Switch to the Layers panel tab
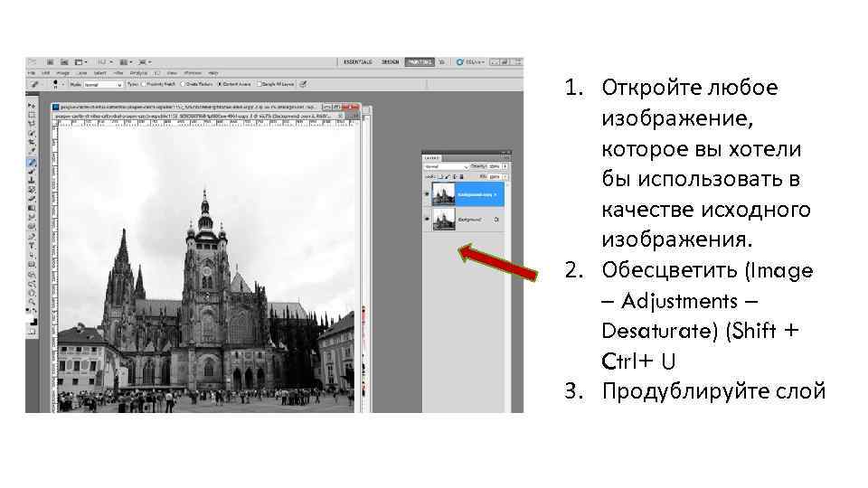The image size is (868, 488). (x=432, y=157)
